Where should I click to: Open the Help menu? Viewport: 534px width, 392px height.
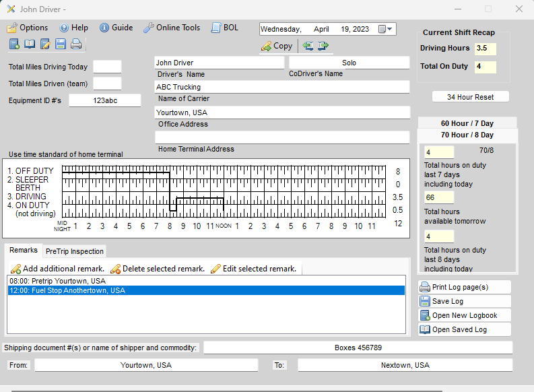click(x=73, y=28)
